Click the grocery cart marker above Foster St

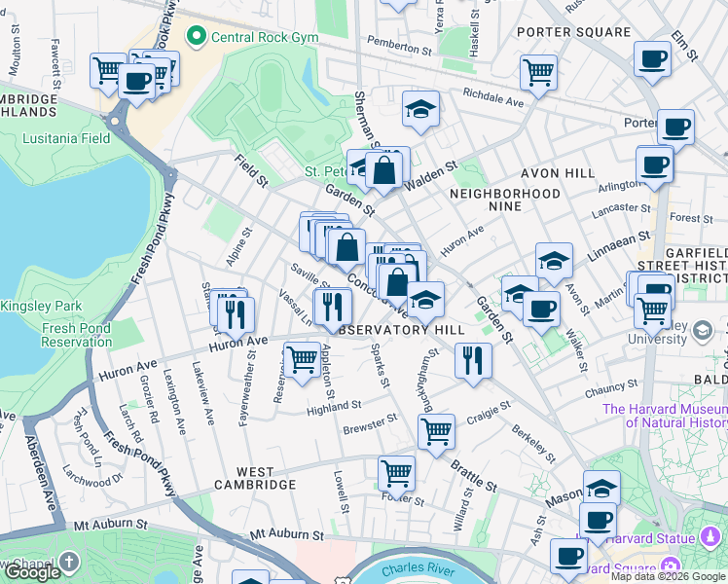396,477
